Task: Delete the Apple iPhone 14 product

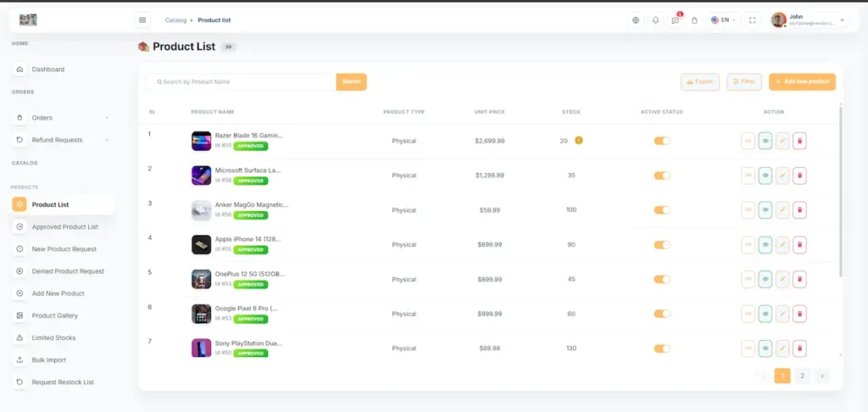Action: 799,245
